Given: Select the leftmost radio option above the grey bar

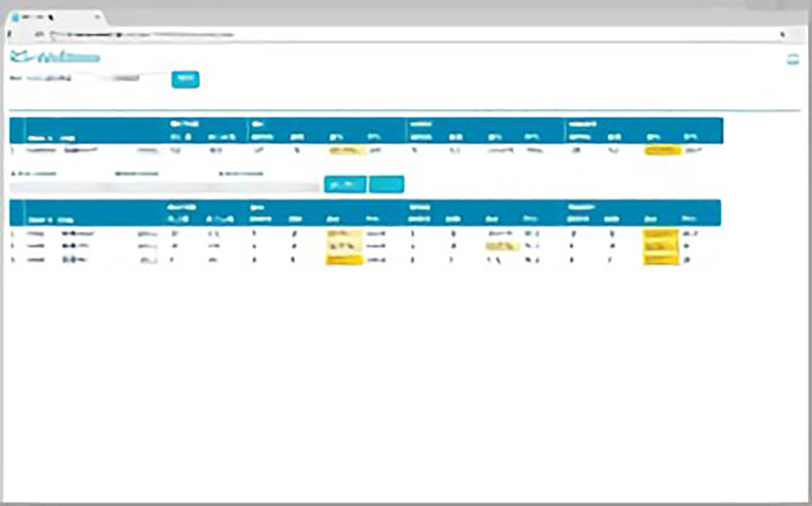Looking at the screenshot, I should (14, 174).
